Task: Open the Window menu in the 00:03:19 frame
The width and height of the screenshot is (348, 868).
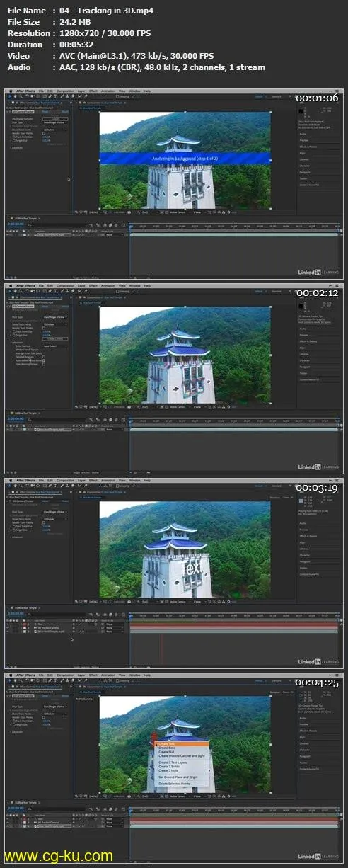Action: click(x=134, y=480)
